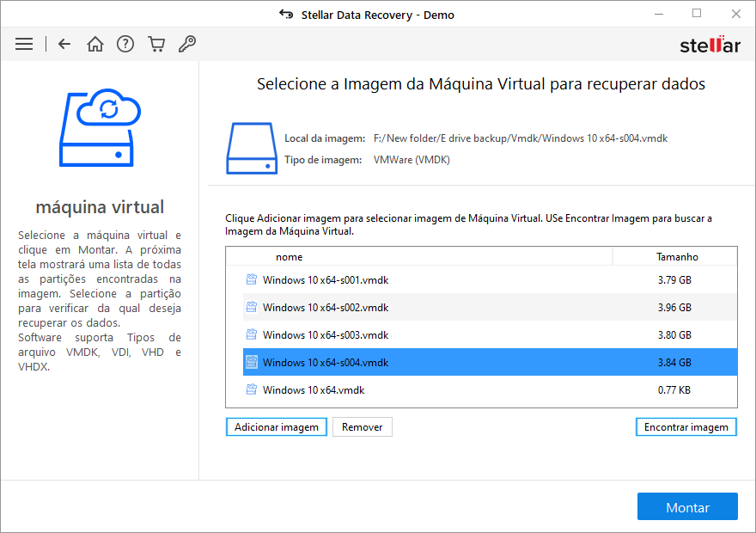This screenshot has height=533, width=756.
Task: Return to the Home screen icon
Action: [x=95, y=45]
